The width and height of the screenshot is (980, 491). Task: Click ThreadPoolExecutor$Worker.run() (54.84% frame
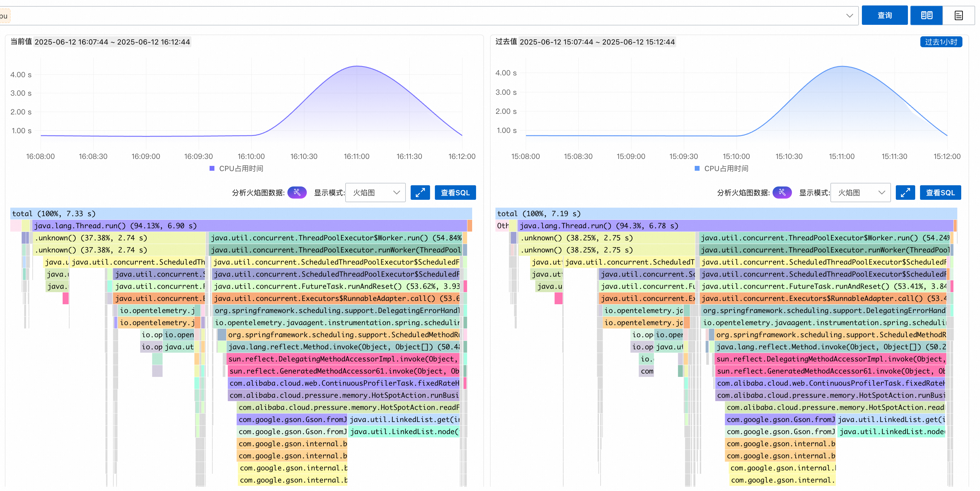pos(336,238)
